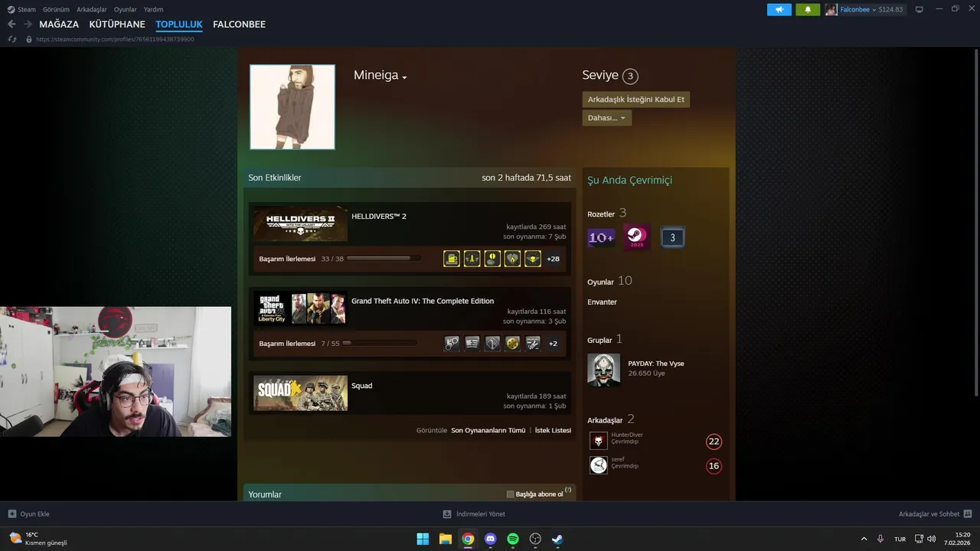This screenshot has height=551, width=980.
Task: Open the Rozetler badges section link
Action: [x=601, y=214]
